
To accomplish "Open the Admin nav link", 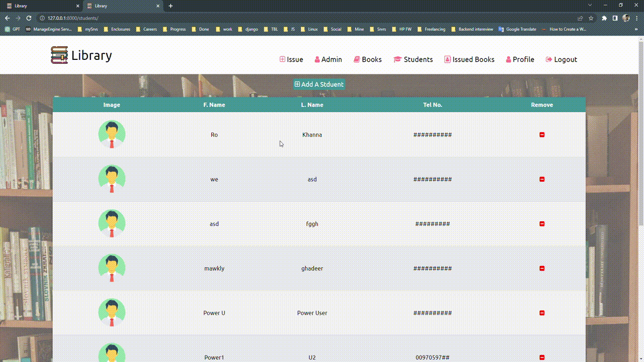I will [x=328, y=59].
